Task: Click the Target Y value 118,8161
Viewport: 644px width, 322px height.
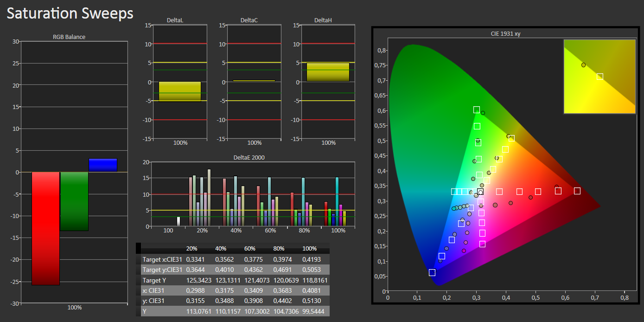Action: coord(315,280)
